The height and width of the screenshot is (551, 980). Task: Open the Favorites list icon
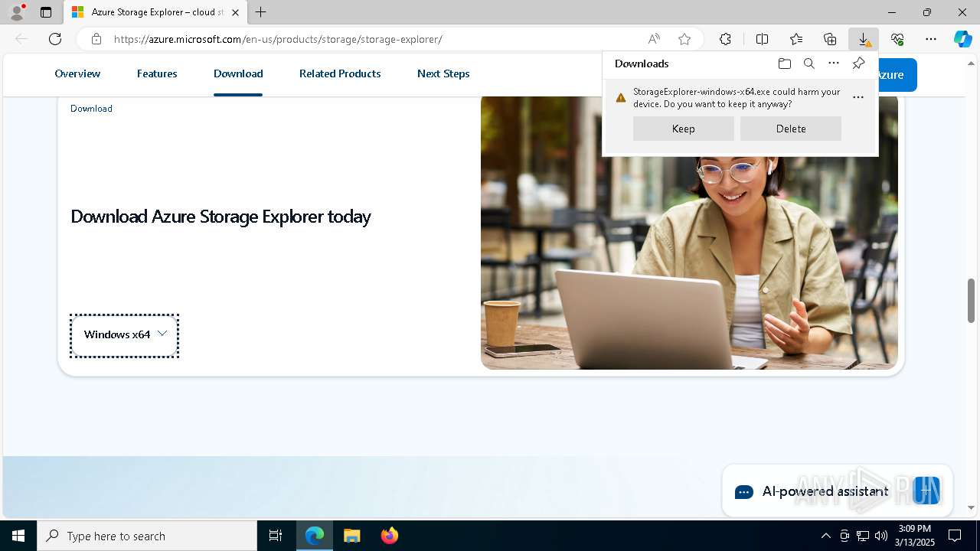(796, 39)
